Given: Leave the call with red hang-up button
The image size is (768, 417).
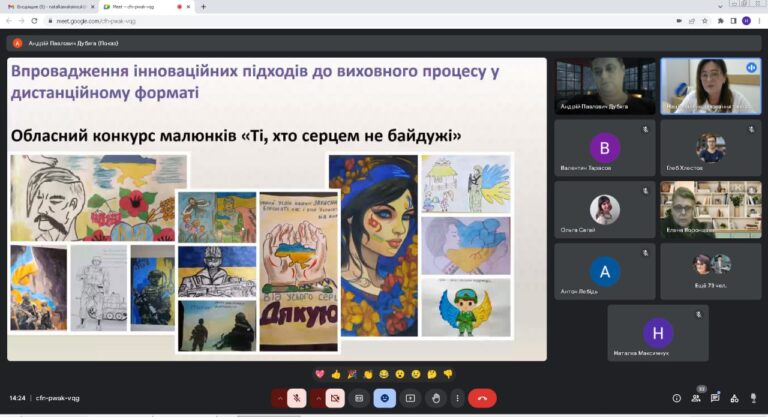Looking at the screenshot, I should tap(482, 398).
